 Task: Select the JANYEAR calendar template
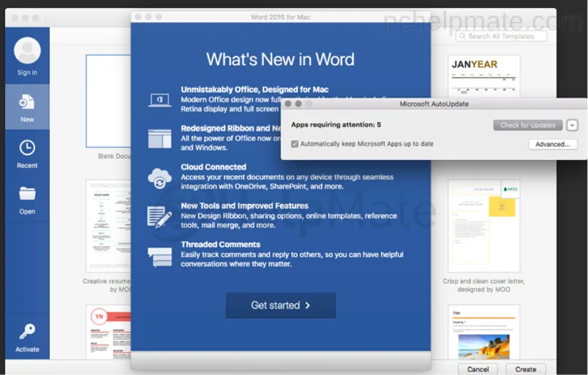point(483,77)
